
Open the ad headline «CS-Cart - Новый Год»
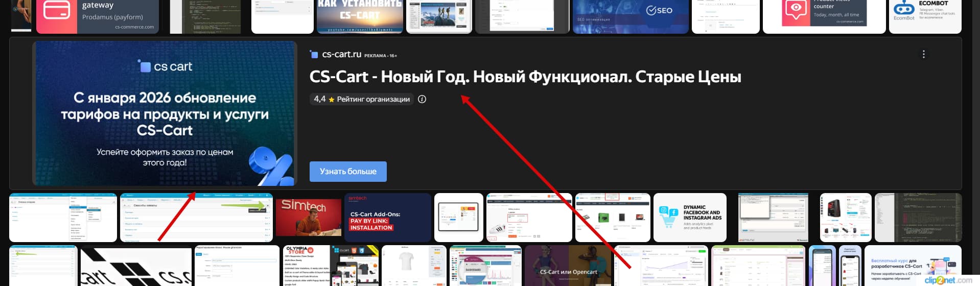pyautogui.click(x=525, y=77)
